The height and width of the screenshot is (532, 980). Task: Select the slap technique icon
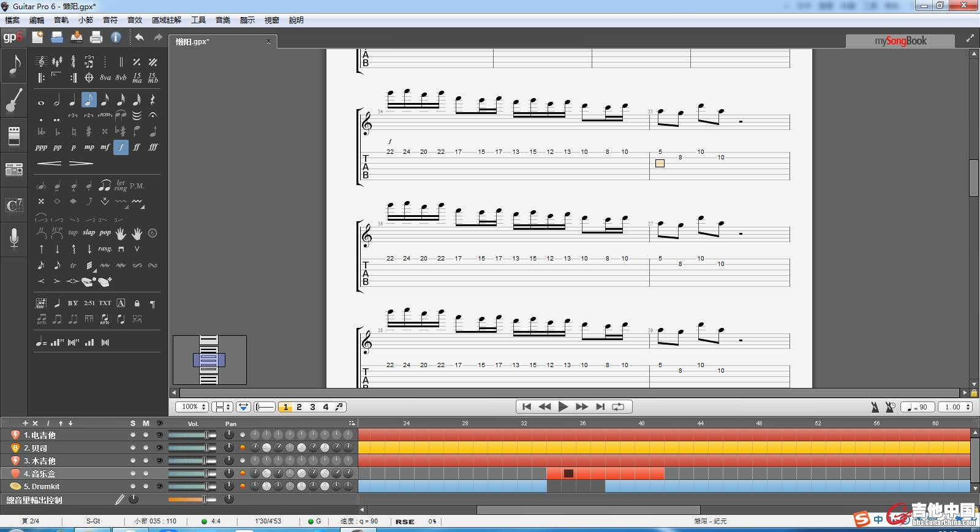tap(89, 233)
